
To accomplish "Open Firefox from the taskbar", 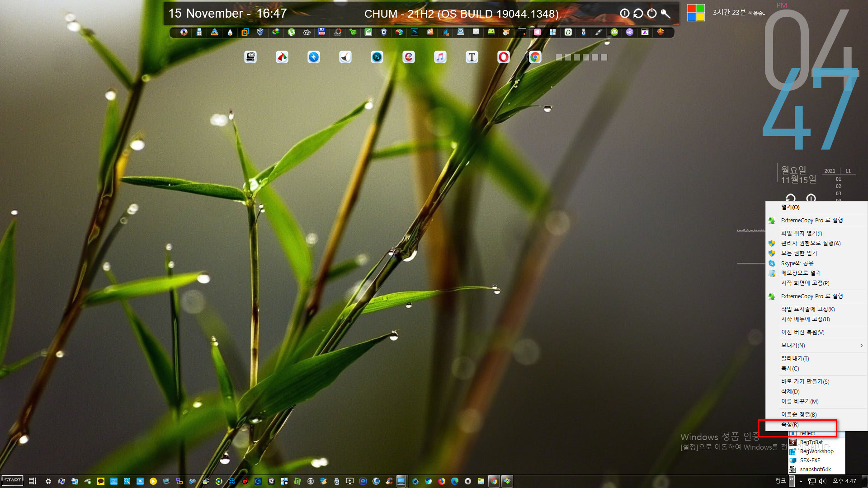I will pos(442,481).
